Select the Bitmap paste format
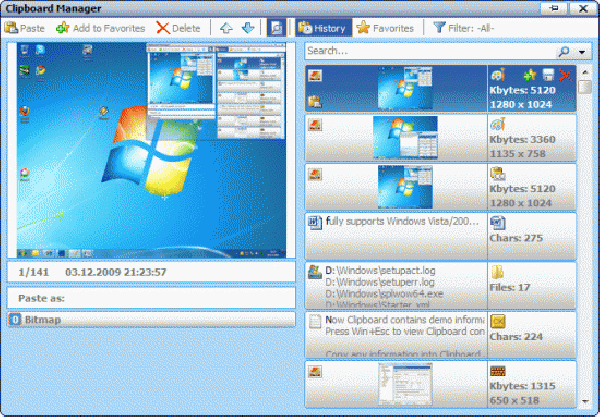Viewport: 600px width, 417px height. pos(151,319)
